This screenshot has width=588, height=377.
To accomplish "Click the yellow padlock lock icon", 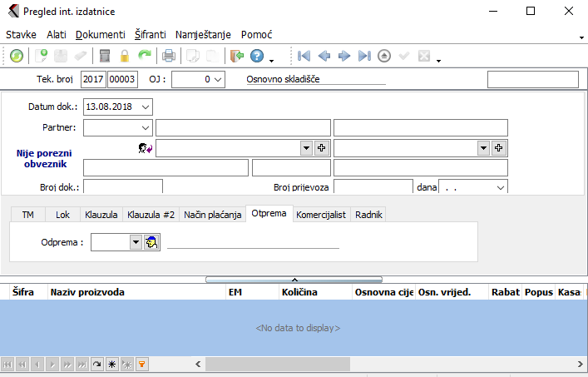I will tap(125, 57).
